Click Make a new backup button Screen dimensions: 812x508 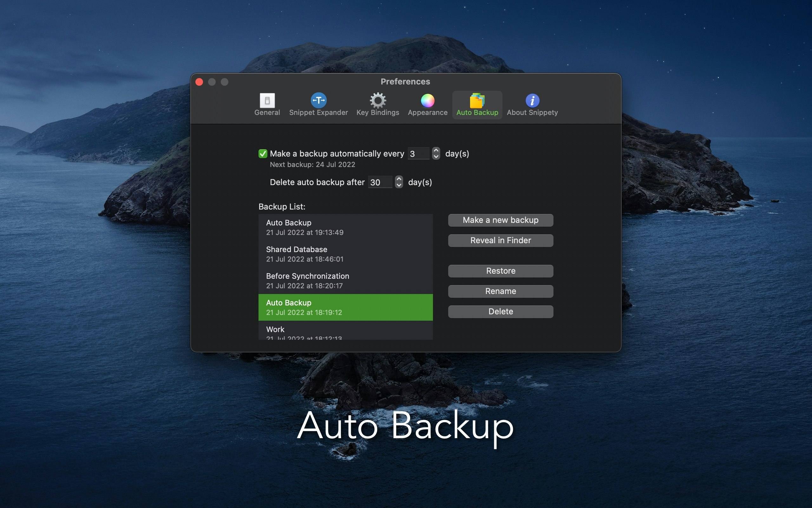pyautogui.click(x=500, y=220)
